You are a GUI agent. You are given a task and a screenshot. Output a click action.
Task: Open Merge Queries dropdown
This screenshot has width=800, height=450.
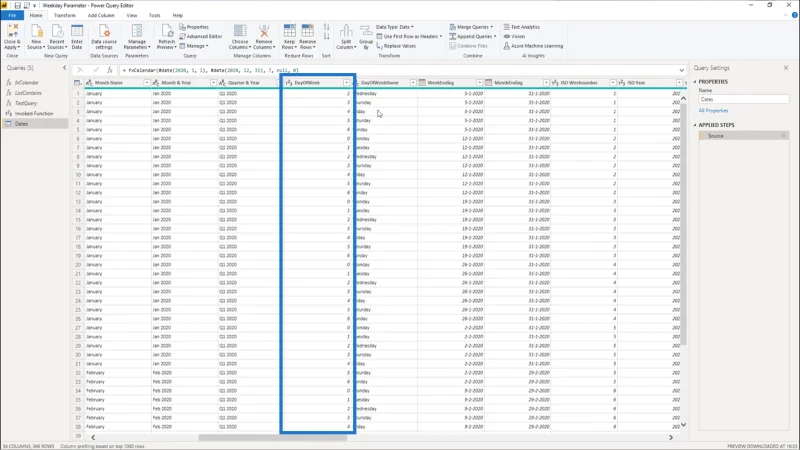tap(471, 27)
